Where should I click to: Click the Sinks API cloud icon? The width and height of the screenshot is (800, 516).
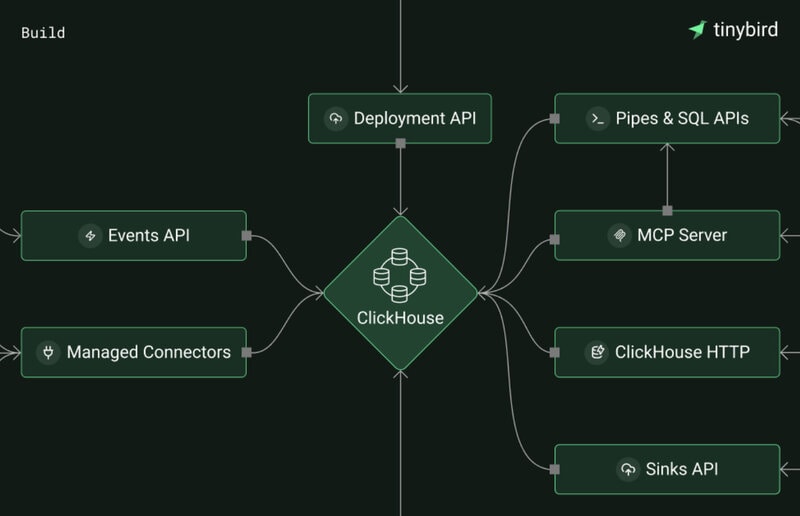(x=628, y=469)
